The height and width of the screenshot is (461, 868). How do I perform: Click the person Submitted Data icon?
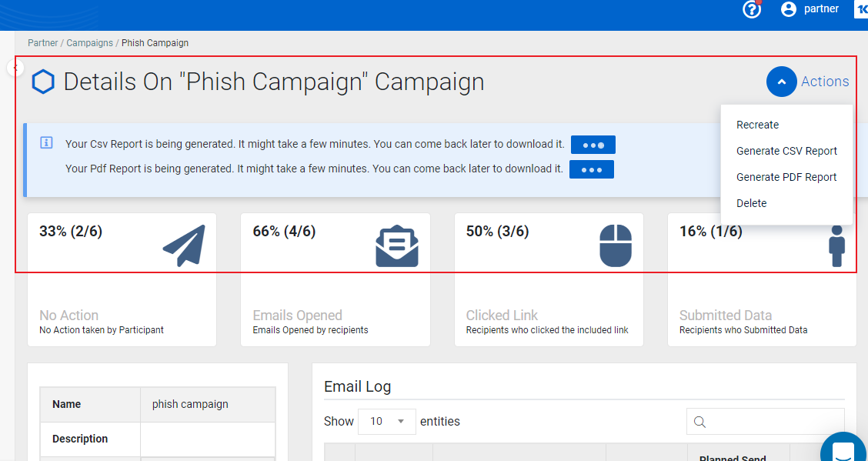pos(837,246)
